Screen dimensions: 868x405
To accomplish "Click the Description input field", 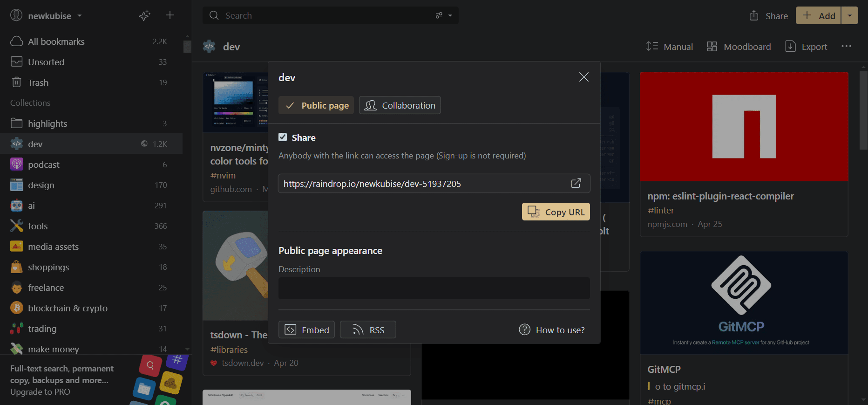I will [x=434, y=288].
